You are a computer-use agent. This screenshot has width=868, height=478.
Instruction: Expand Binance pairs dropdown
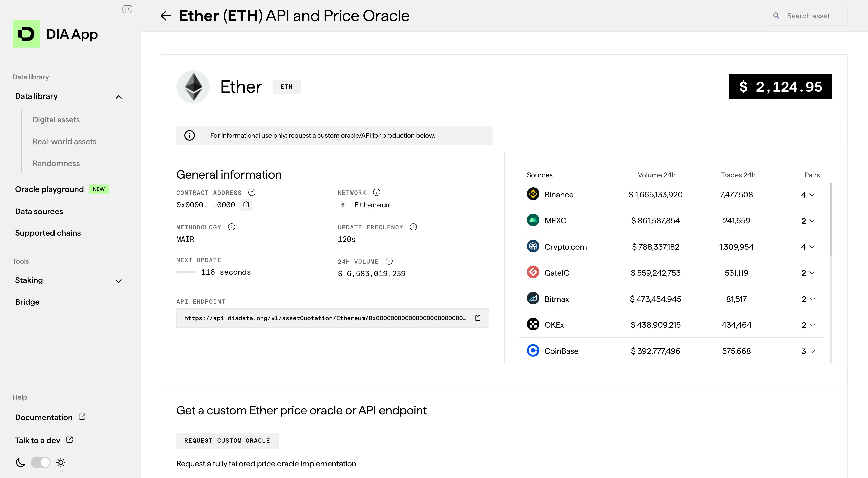tap(808, 195)
